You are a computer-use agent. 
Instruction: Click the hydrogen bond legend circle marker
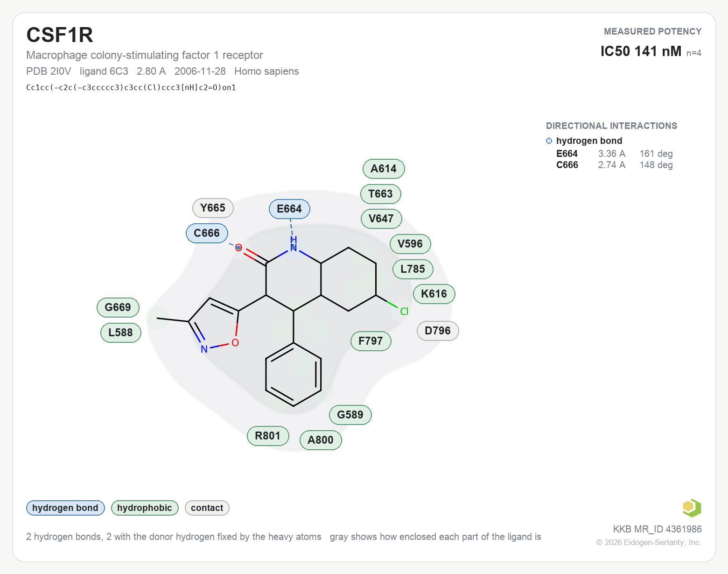coord(549,141)
